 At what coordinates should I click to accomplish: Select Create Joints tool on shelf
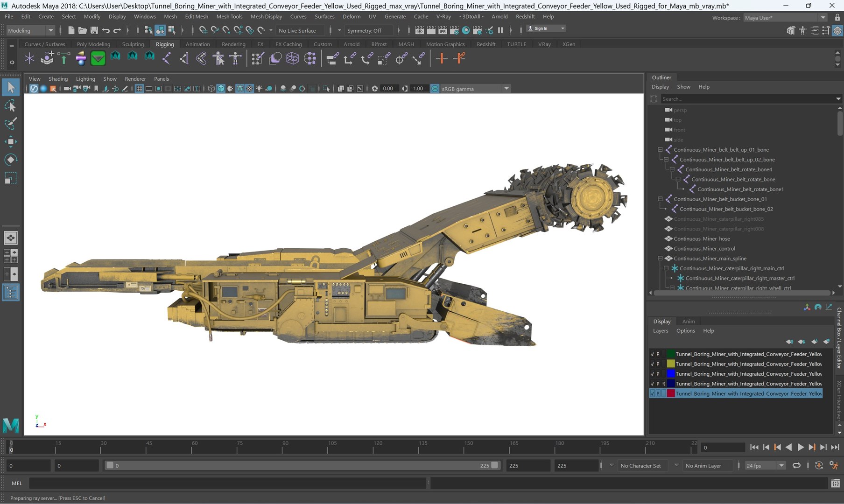click(x=167, y=58)
